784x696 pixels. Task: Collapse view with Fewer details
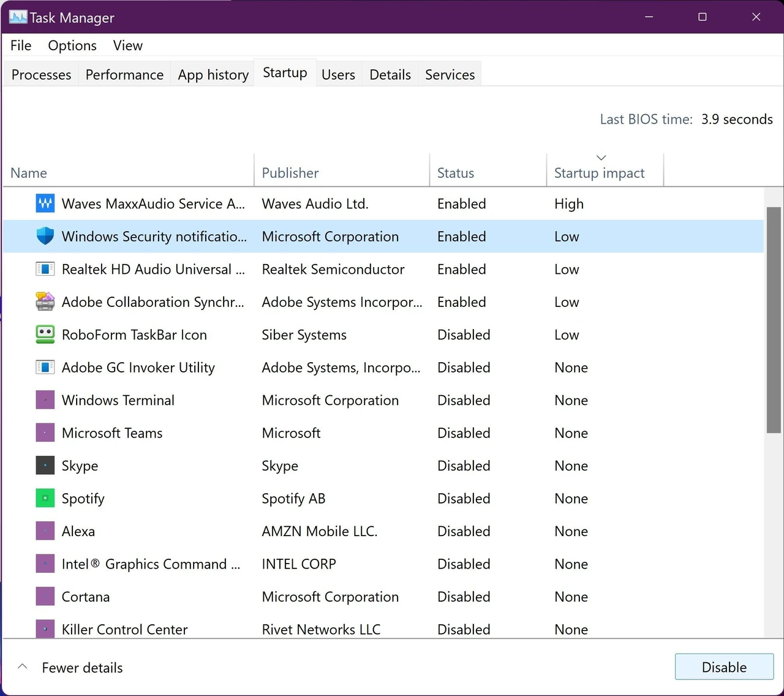(70, 667)
